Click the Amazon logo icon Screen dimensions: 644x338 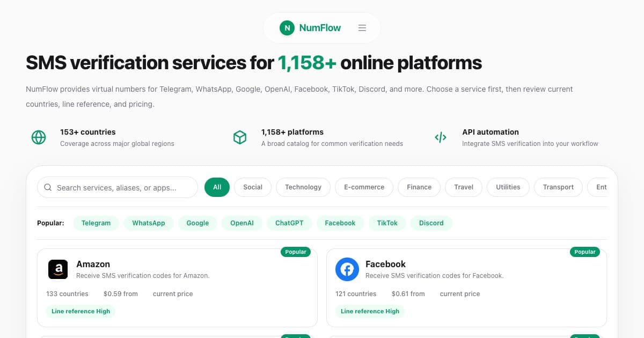[58, 269]
